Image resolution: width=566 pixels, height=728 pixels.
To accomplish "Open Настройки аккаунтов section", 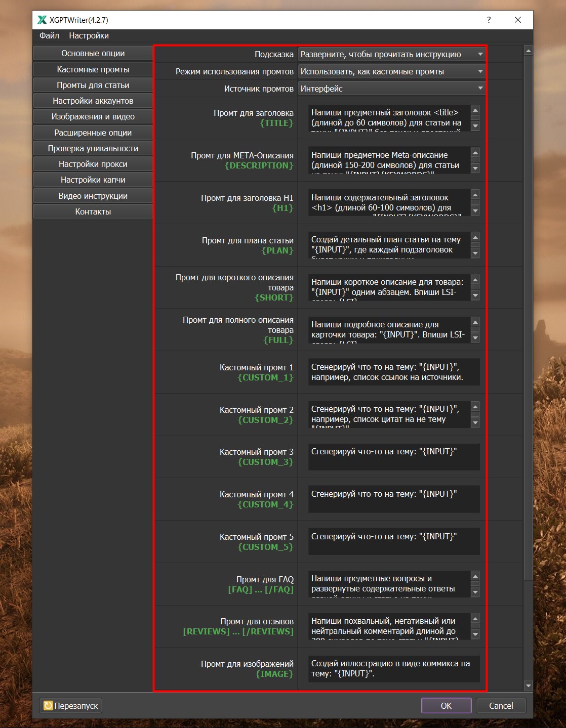I will [x=93, y=101].
